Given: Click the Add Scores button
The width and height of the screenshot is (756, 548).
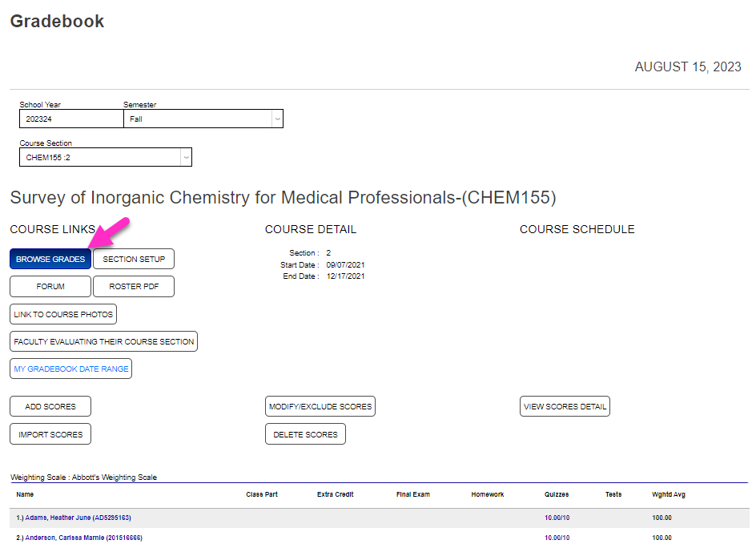Looking at the screenshot, I should click(x=50, y=406).
